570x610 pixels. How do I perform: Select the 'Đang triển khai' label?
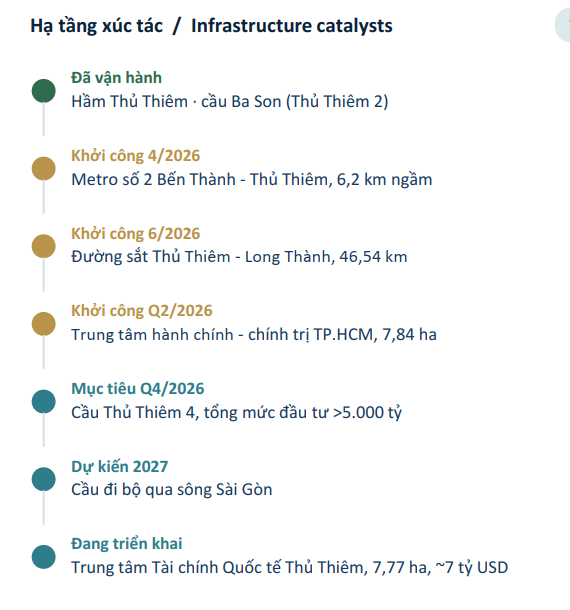click(x=126, y=544)
